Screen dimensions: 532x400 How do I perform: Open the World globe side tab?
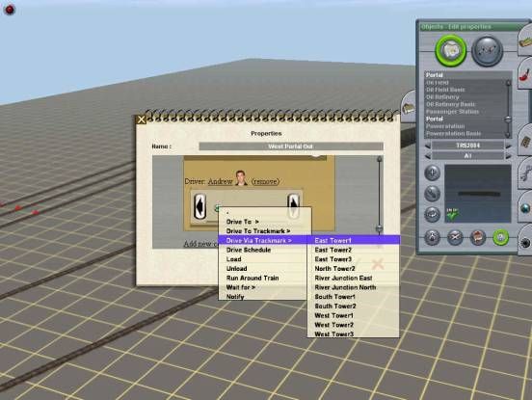[x=525, y=207]
